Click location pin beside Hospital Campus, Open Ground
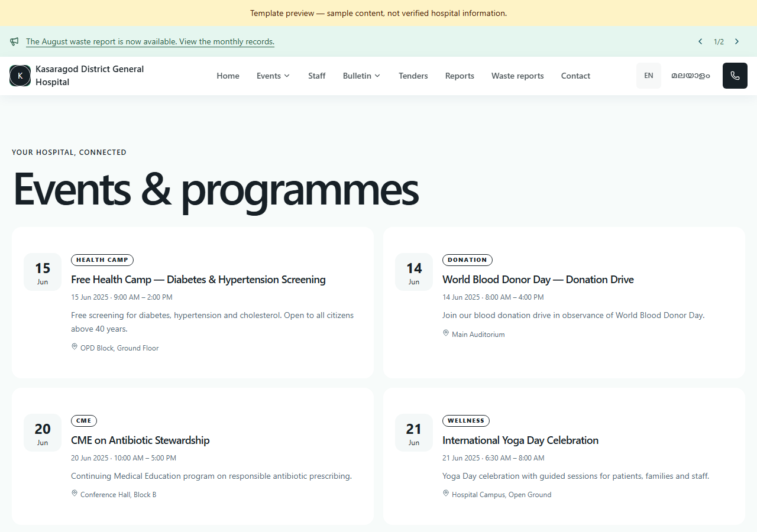The width and height of the screenshot is (757, 532). [x=446, y=494]
